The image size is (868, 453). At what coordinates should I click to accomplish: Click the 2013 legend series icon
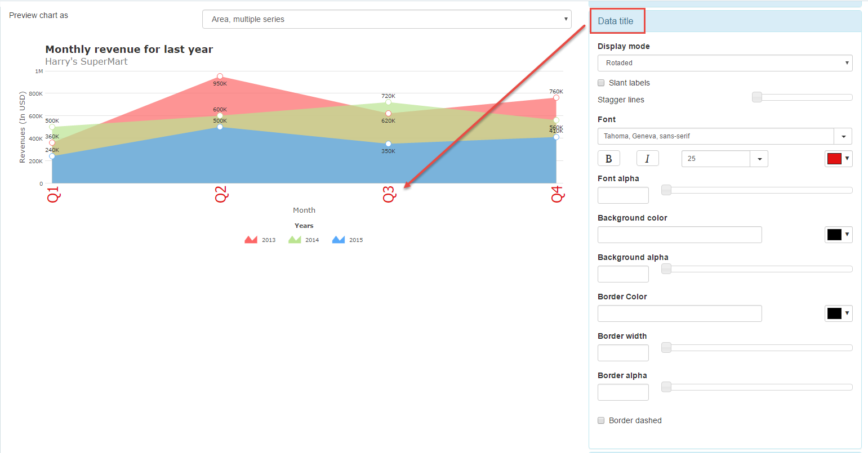pyautogui.click(x=251, y=240)
